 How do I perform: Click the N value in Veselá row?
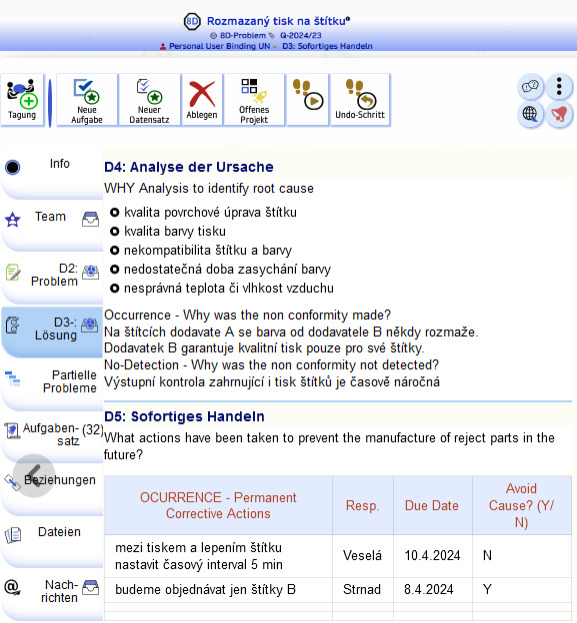[x=488, y=555]
